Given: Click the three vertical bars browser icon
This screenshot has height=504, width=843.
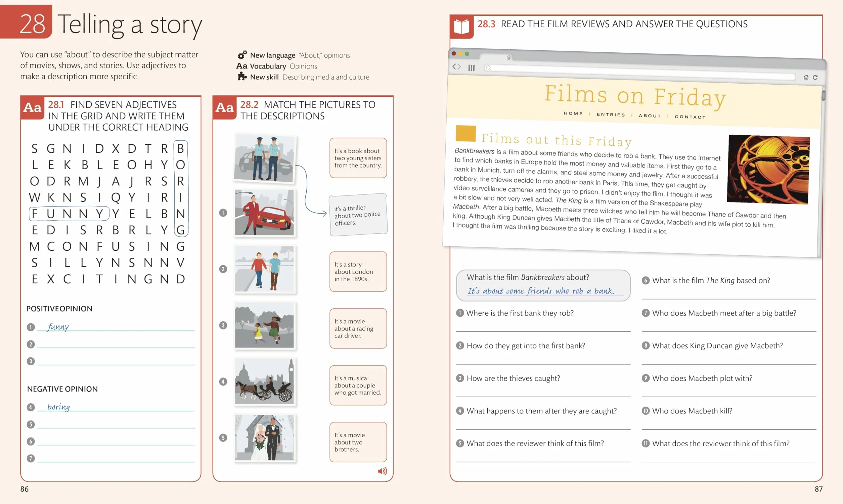Looking at the screenshot, I should tap(472, 67).
